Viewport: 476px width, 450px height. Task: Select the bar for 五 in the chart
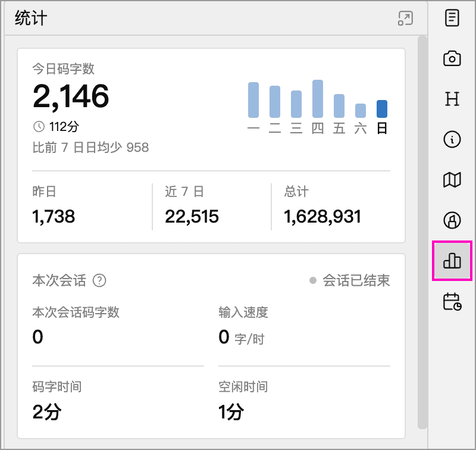point(339,106)
